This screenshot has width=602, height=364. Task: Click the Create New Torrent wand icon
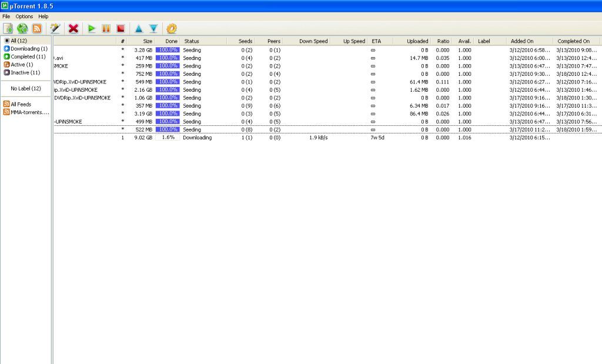pos(55,28)
